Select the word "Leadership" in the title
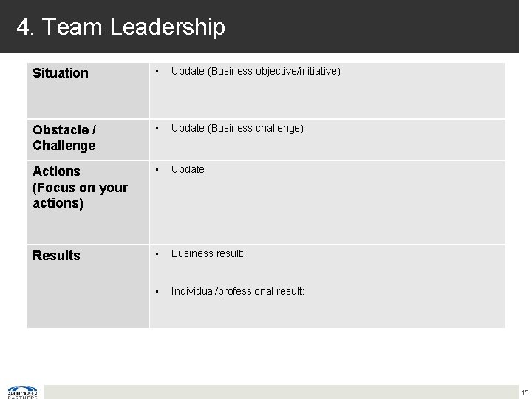 (167, 27)
